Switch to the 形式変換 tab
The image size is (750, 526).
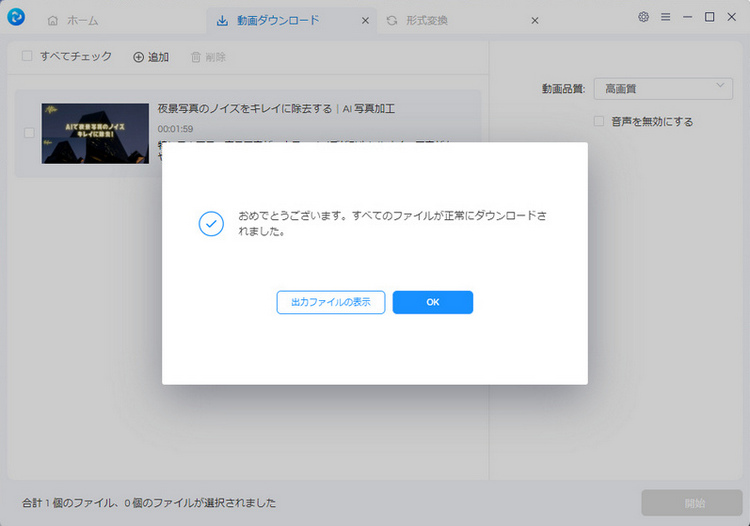(x=426, y=20)
